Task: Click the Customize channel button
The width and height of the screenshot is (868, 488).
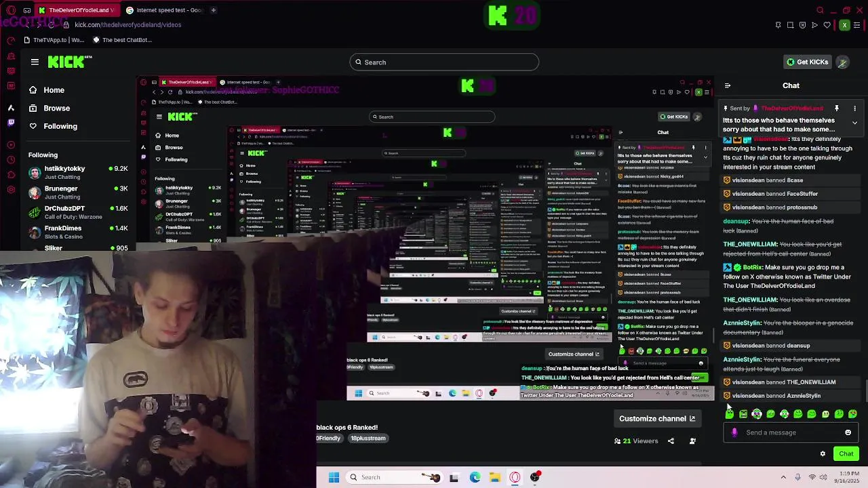Action: point(657,419)
